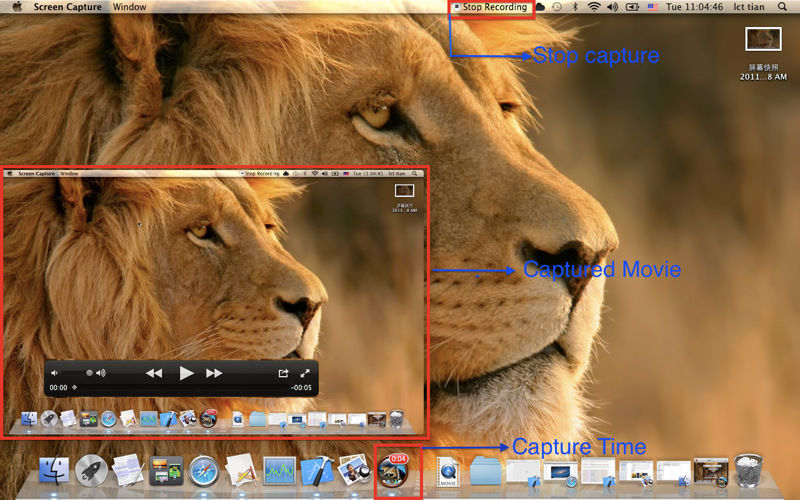
Task: Mute using the low-volume speaker icon
Action: click(54, 373)
